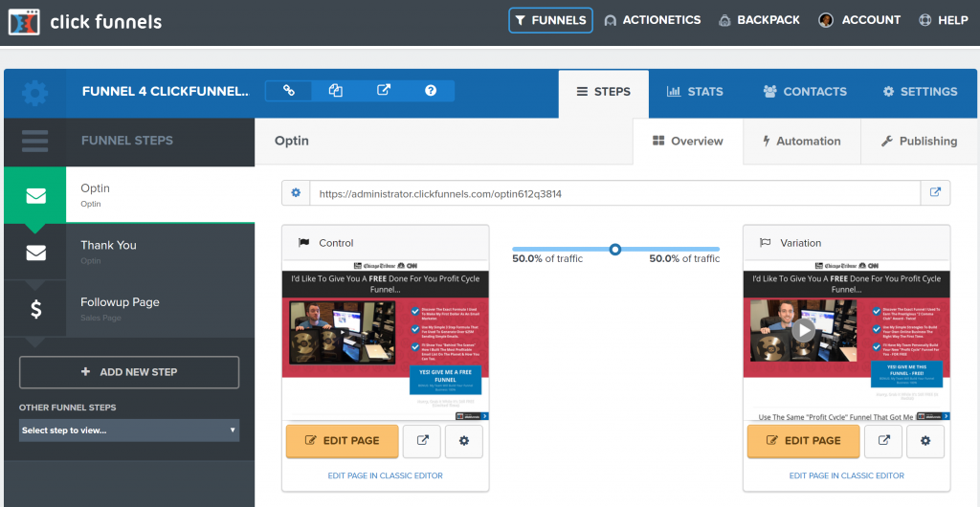The height and width of the screenshot is (507, 980).
Task: Open the Actionetics menu
Action: coord(653,20)
